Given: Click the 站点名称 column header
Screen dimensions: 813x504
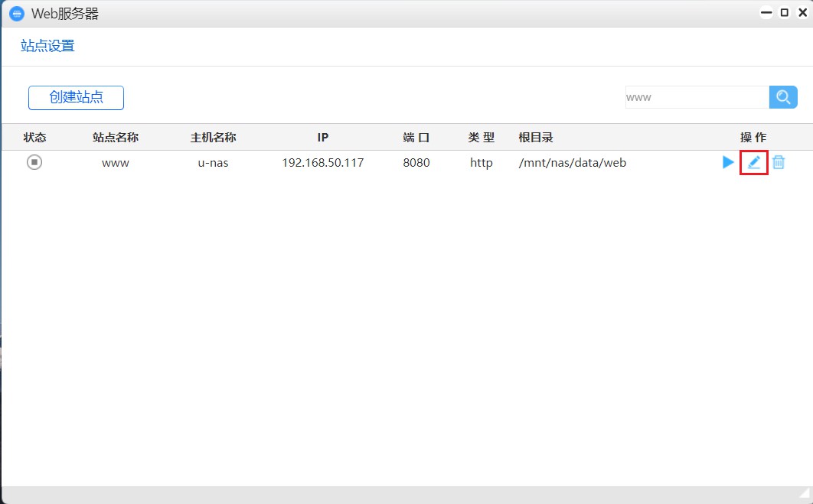Looking at the screenshot, I should point(115,137).
